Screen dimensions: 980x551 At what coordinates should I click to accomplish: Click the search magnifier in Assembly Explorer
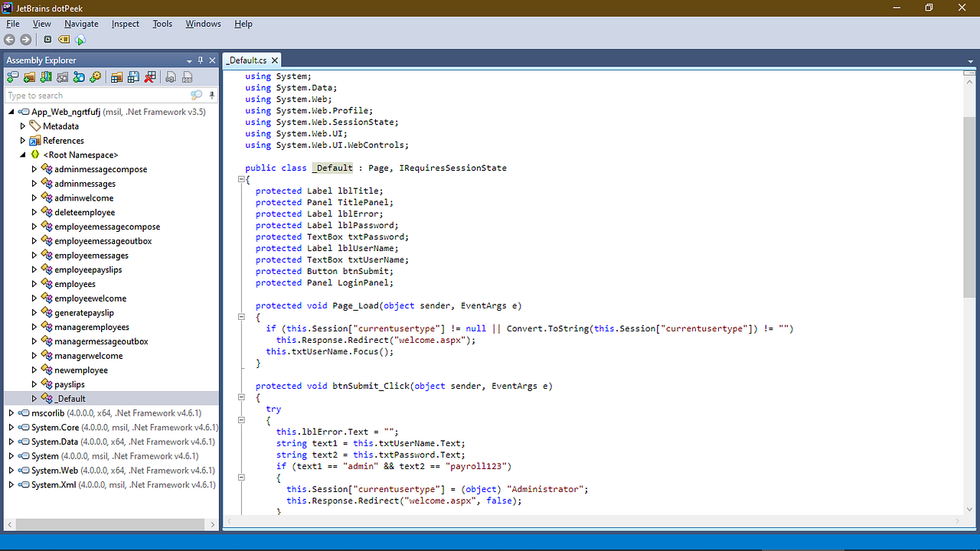tap(197, 95)
